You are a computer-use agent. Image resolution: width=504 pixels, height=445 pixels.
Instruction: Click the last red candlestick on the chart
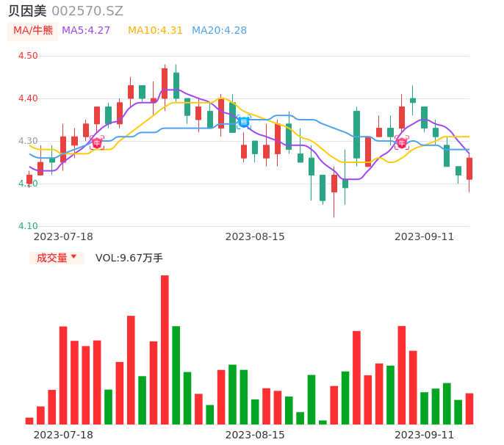click(469, 169)
